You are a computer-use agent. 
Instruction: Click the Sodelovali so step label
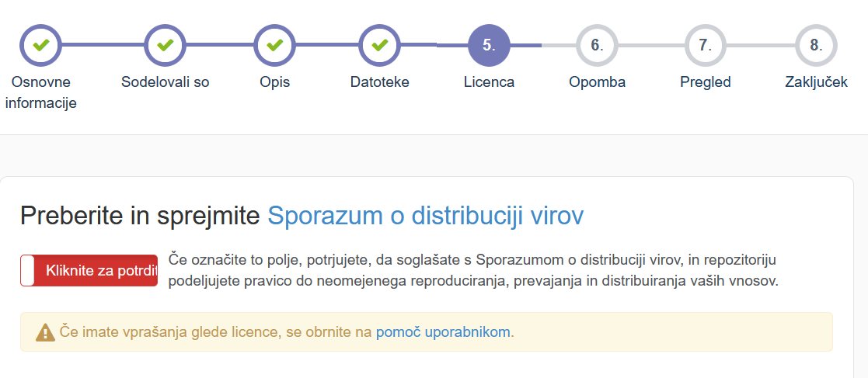click(x=165, y=82)
